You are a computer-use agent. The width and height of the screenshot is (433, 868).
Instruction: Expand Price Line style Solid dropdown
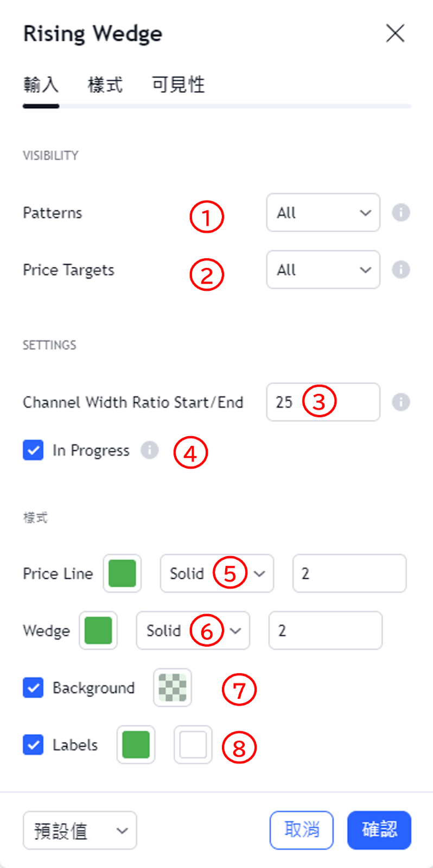click(217, 573)
